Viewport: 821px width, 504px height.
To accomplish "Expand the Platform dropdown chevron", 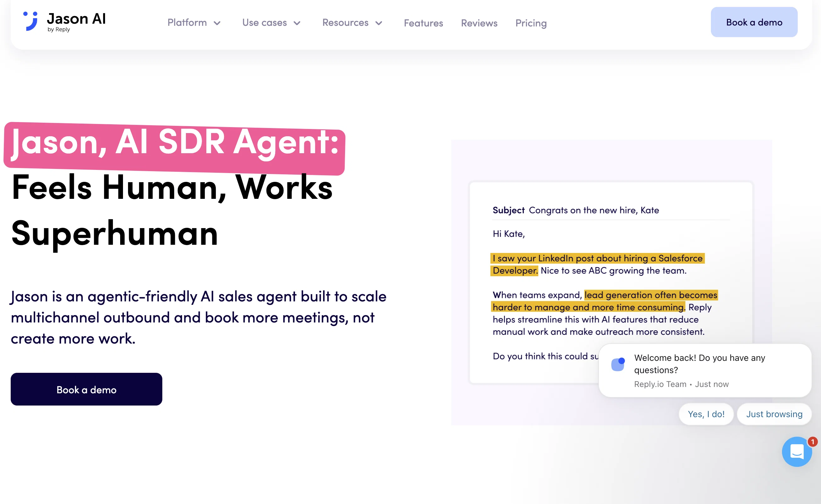I will (217, 23).
